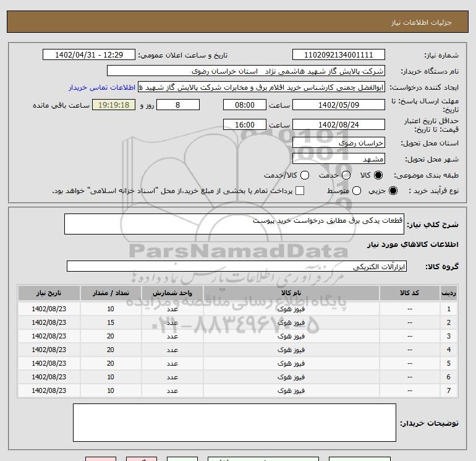
Task: Click the کد کالا column header
Action: [x=409, y=293]
